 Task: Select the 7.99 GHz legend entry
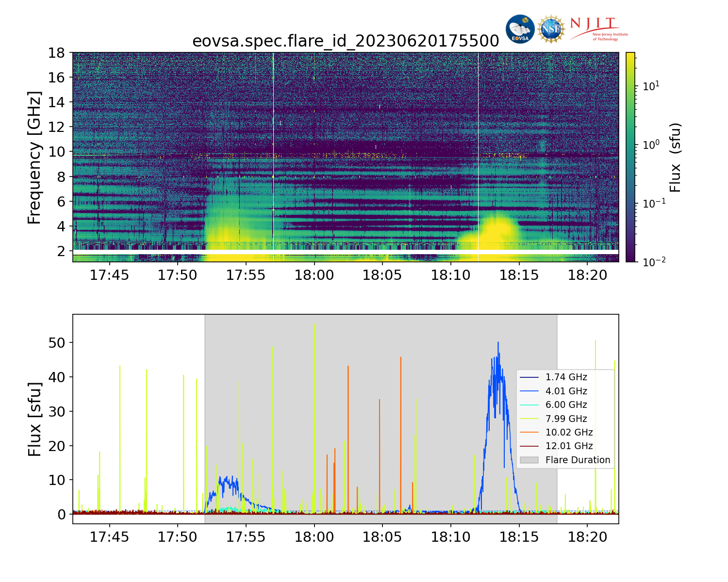(x=566, y=419)
